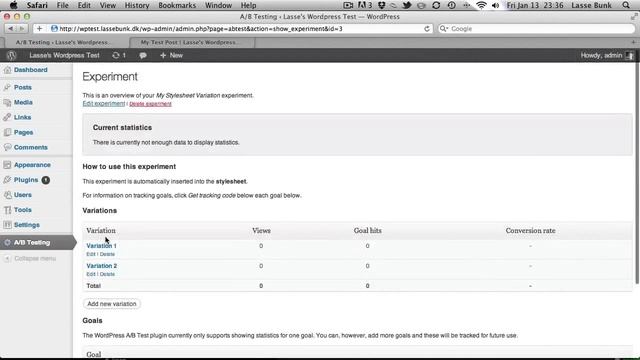Click the Delete experiment link
The image size is (640, 360).
pos(150,104)
